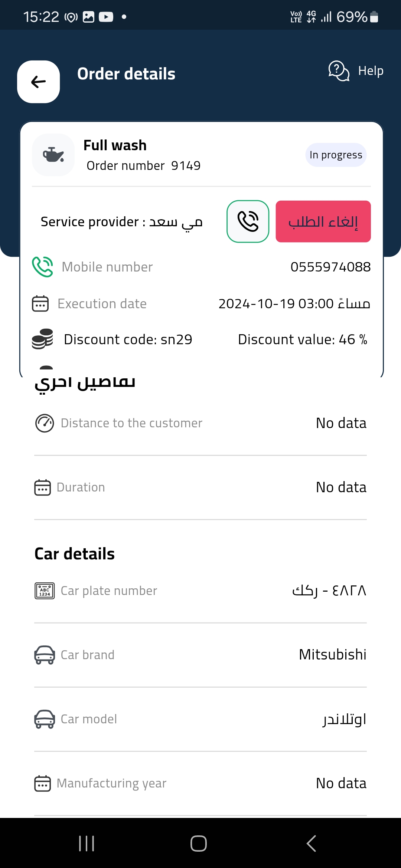
Task: Tap the Distance to the customer gauge icon
Action: 45,423
